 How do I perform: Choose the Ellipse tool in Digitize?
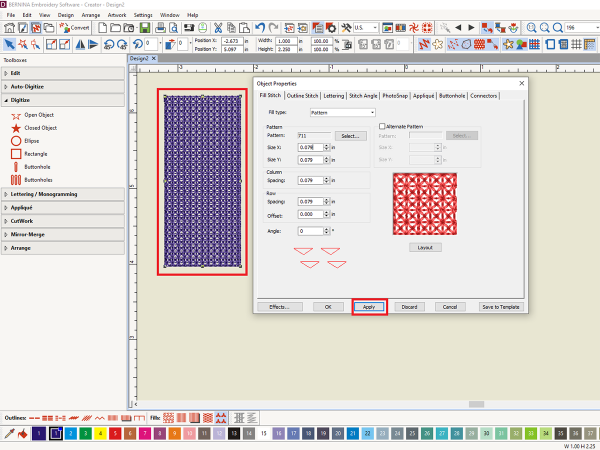tap(16, 141)
